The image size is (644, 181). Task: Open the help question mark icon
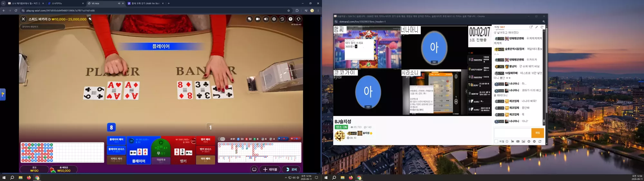click(x=290, y=19)
